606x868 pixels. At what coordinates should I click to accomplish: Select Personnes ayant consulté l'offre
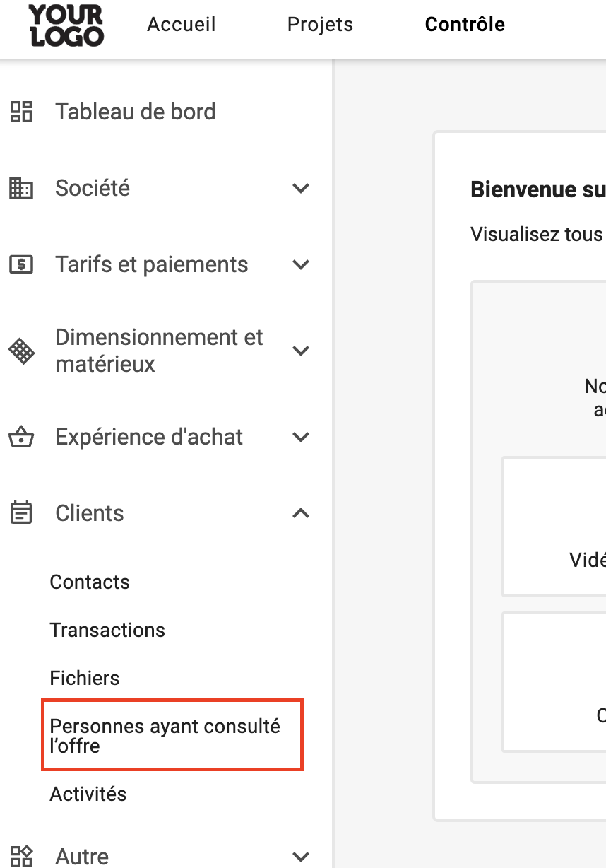(172, 735)
